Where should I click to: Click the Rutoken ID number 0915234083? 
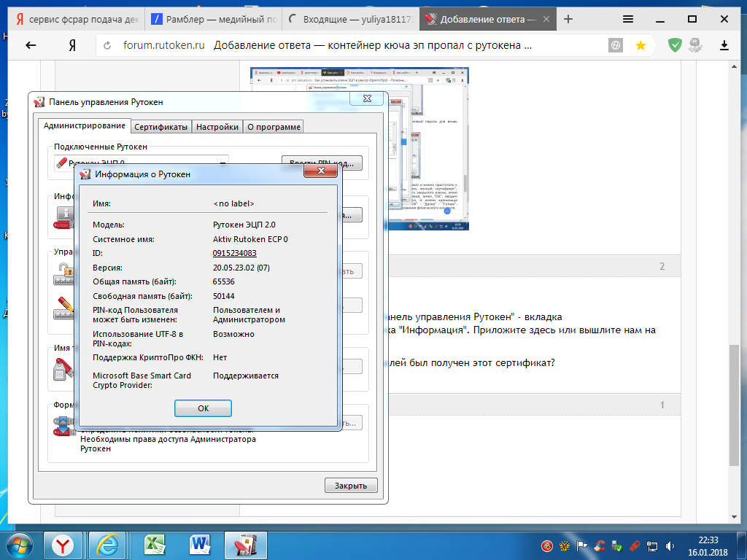point(234,253)
